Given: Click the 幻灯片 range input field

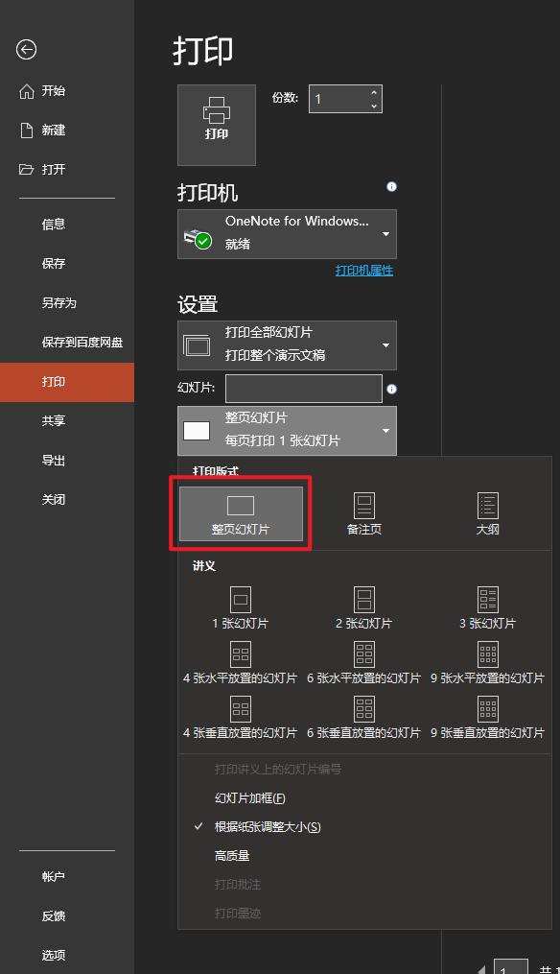Looking at the screenshot, I should [x=304, y=389].
